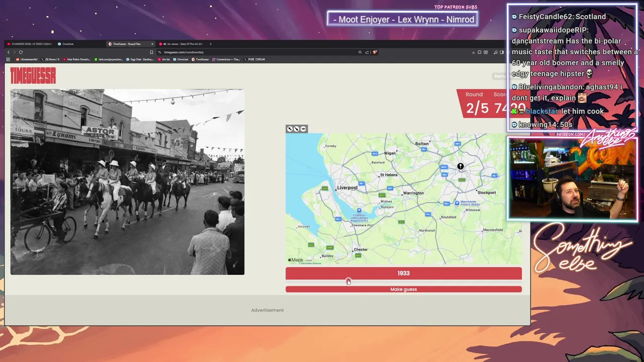Open 'the list' bookmark

165,59
